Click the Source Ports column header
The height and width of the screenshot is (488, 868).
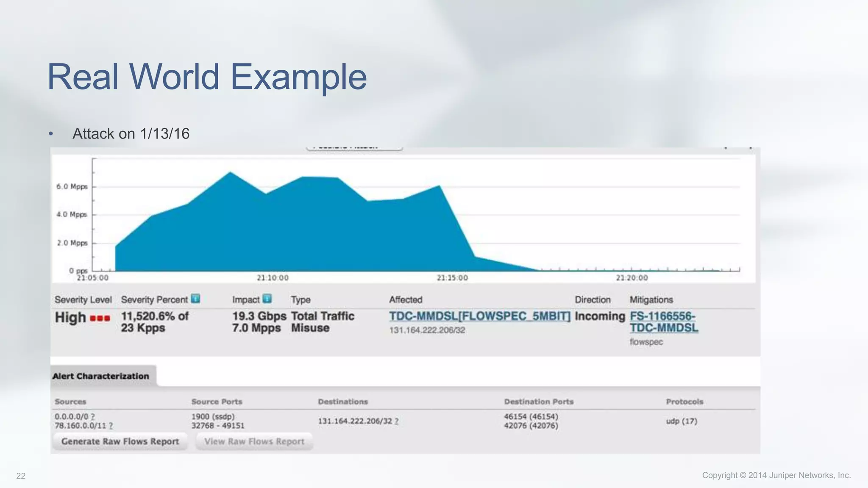[217, 402]
